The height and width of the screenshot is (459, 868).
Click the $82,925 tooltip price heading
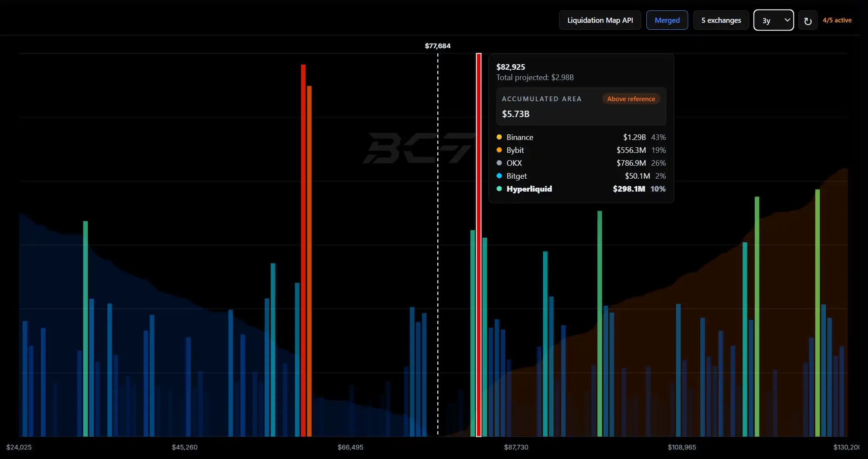click(x=511, y=67)
